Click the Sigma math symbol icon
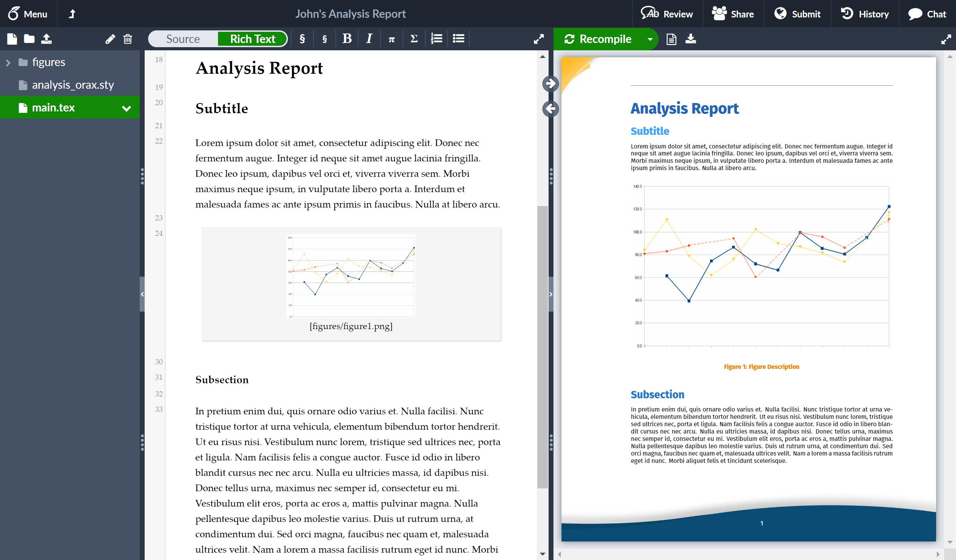 coord(413,39)
